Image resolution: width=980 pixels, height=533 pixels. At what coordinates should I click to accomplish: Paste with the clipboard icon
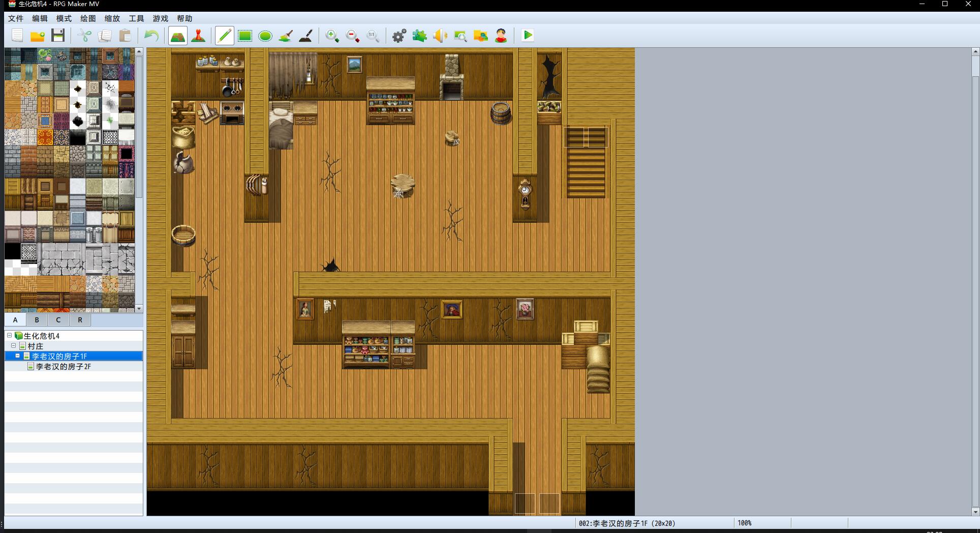point(125,36)
